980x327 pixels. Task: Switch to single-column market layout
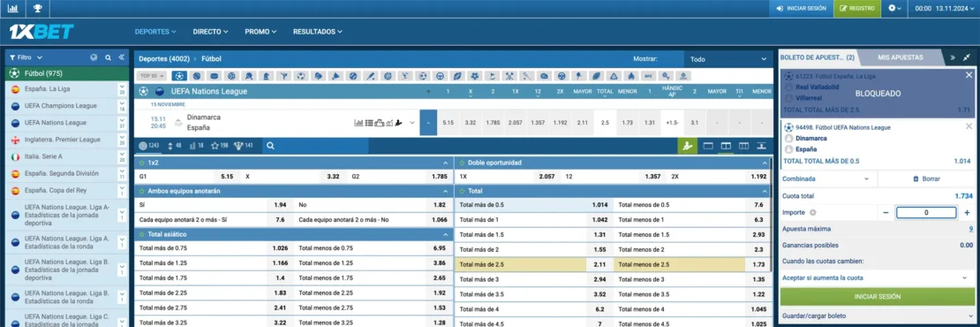708,146
